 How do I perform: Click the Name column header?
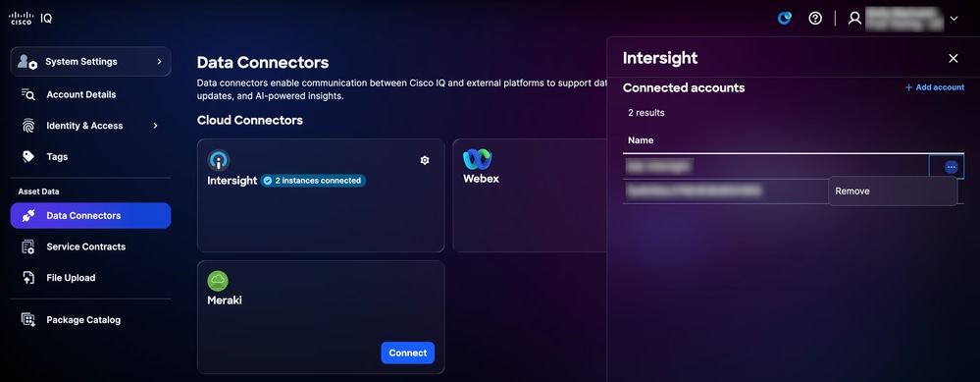(641, 140)
